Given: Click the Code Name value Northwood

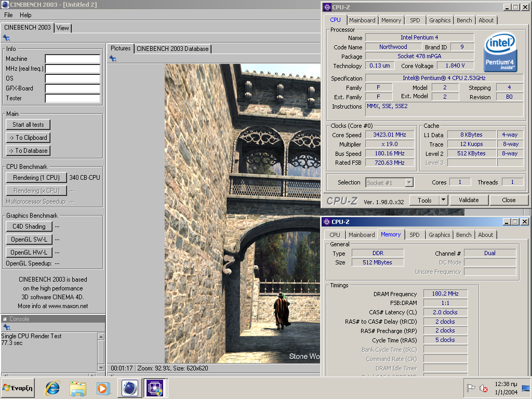Looking at the screenshot, I should [393, 47].
